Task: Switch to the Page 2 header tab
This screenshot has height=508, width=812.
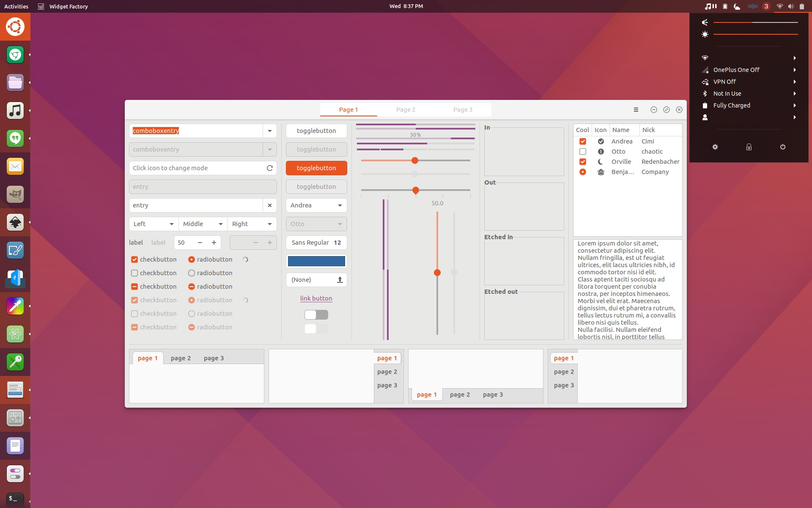Action: click(x=406, y=110)
